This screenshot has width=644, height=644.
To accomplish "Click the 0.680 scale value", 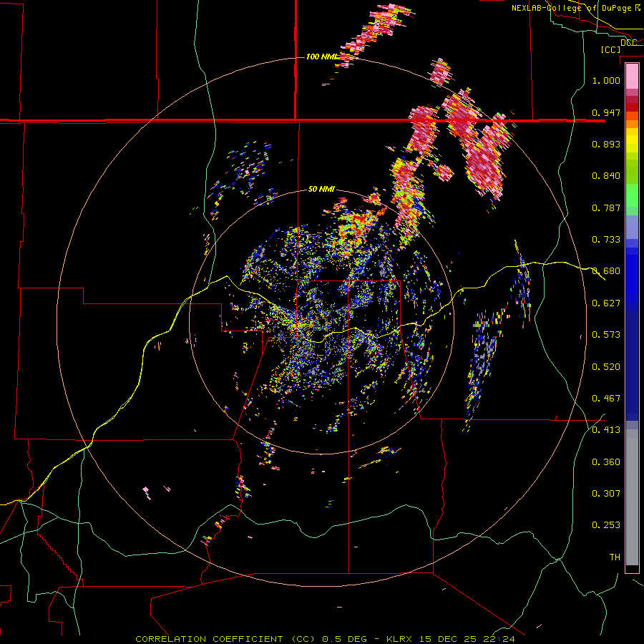I will (606, 271).
